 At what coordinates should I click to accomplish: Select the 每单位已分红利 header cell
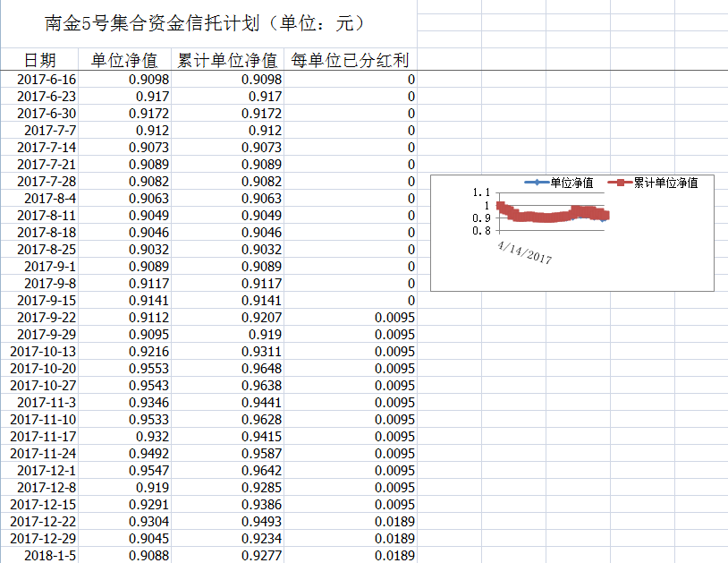pyautogui.click(x=350, y=60)
